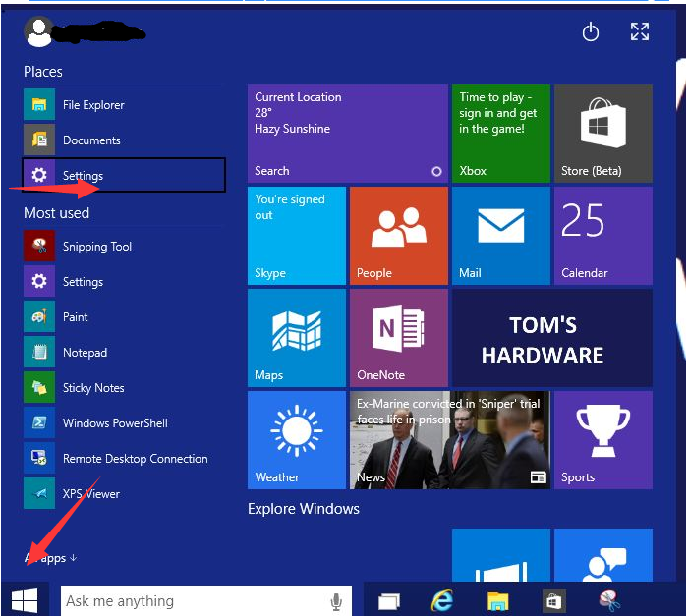Open XPS Viewer

(124, 493)
